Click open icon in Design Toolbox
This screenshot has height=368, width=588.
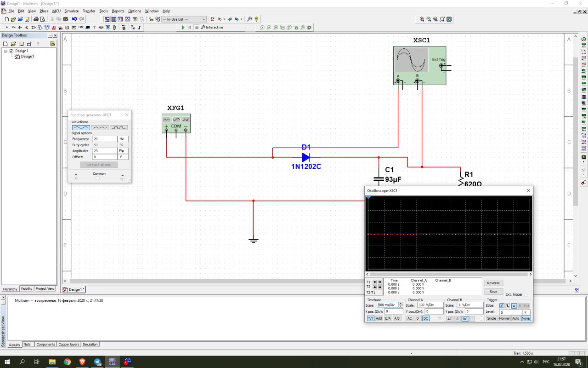coord(13,44)
